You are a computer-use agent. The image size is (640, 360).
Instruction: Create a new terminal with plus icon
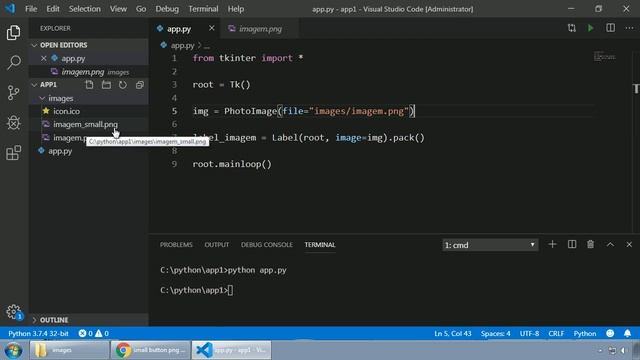[552, 244]
